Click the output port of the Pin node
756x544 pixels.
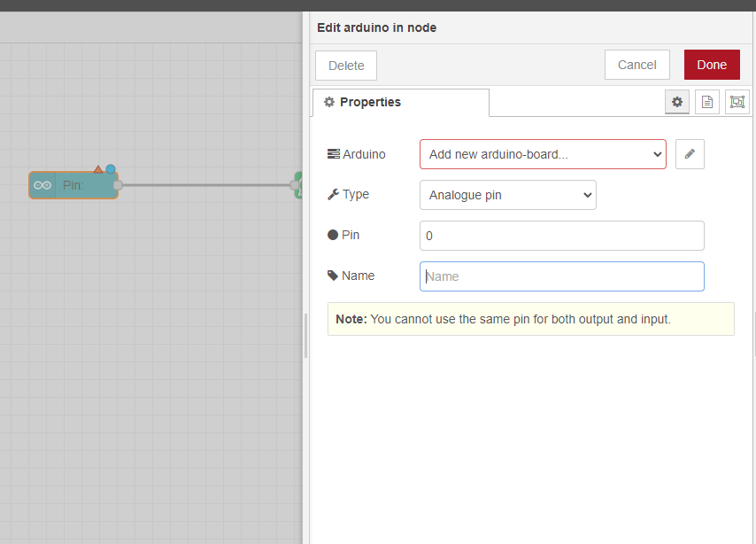(x=118, y=185)
